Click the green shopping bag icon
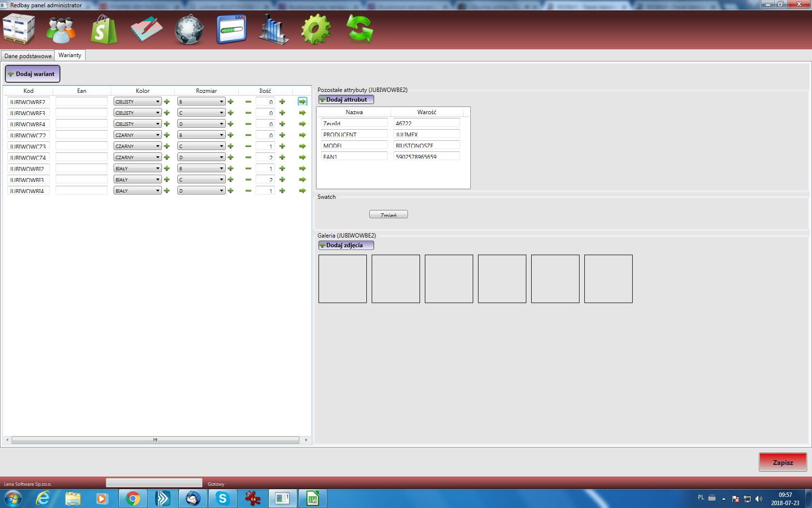The image size is (812, 508). pyautogui.click(x=103, y=30)
